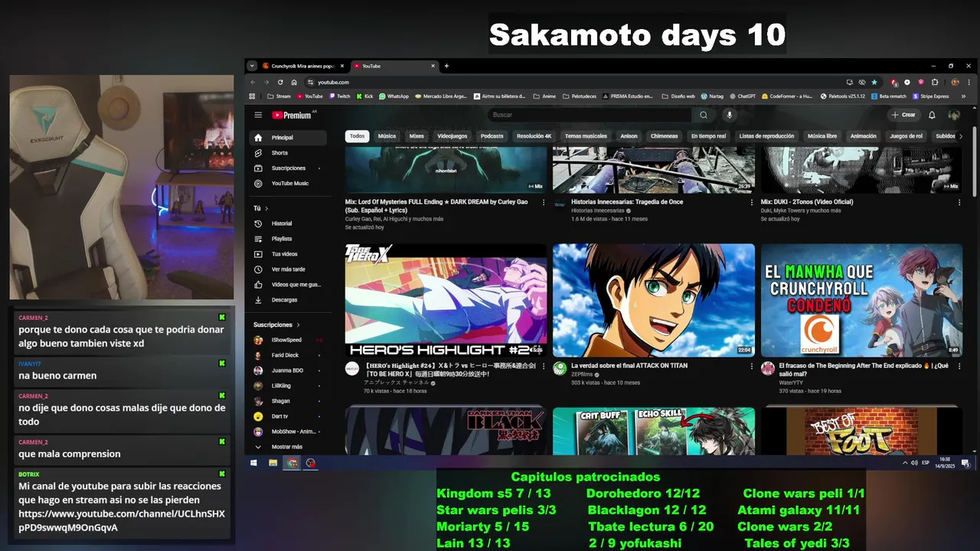
Task: Click the YouTube Premium logo
Action: point(293,115)
